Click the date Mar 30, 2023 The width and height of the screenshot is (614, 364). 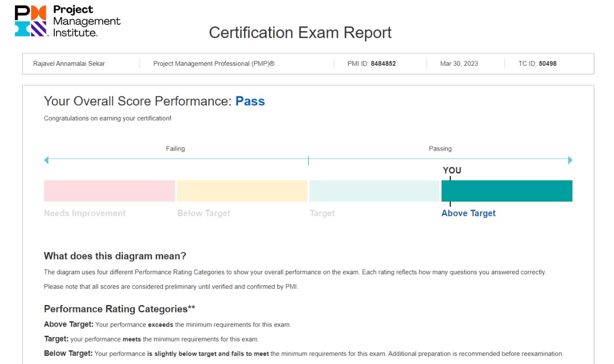pyautogui.click(x=459, y=63)
